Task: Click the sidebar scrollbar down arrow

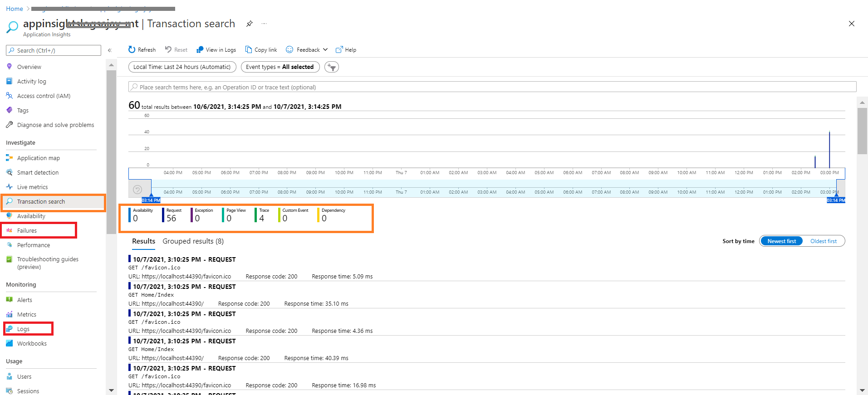Action: coord(111,390)
